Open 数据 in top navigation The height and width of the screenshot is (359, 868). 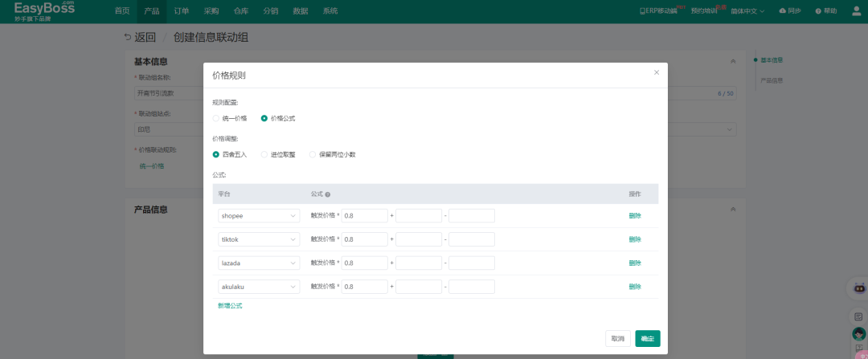tap(301, 11)
